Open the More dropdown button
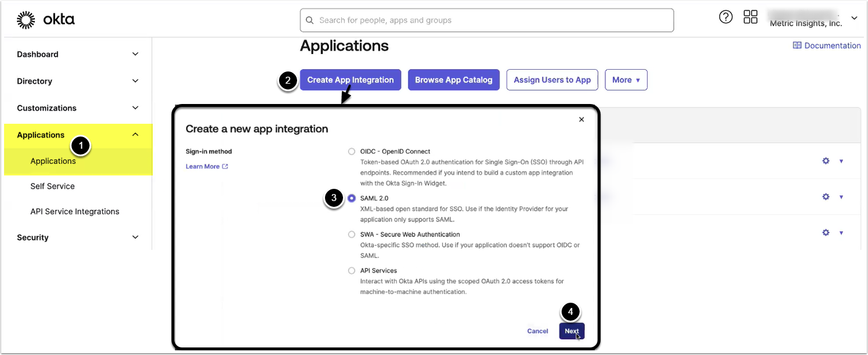The width and height of the screenshot is (868, 355). (626, 80)
